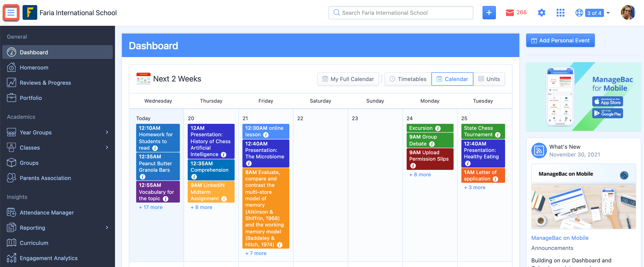Click the Groups cube icon
The height and width of the screenshot is (267, 644).
click(11, 163)
